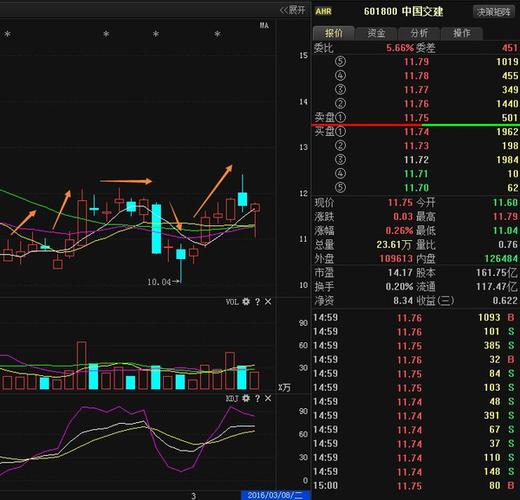Click the 市盈 14.17 value

tap(400, 273)
